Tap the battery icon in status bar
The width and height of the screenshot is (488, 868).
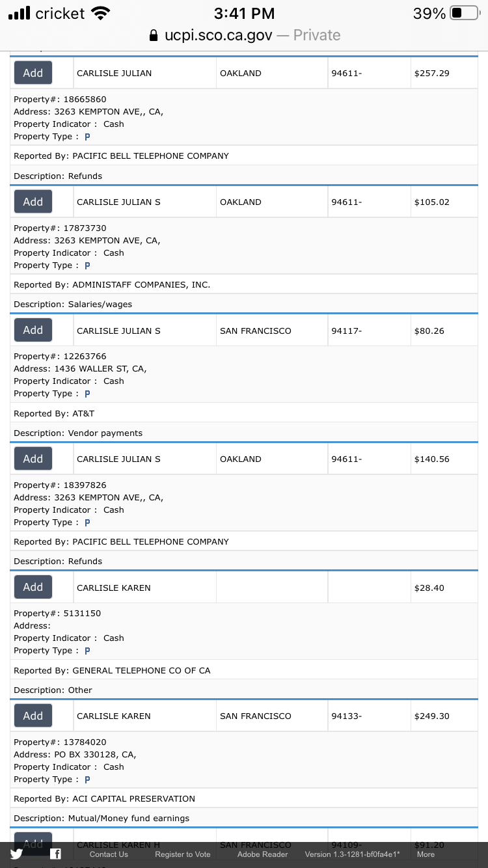[x=465, y=13]
